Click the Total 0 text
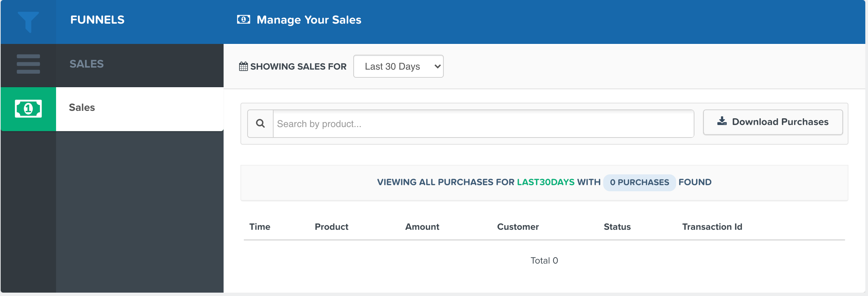868x296 pixels. 544,261
